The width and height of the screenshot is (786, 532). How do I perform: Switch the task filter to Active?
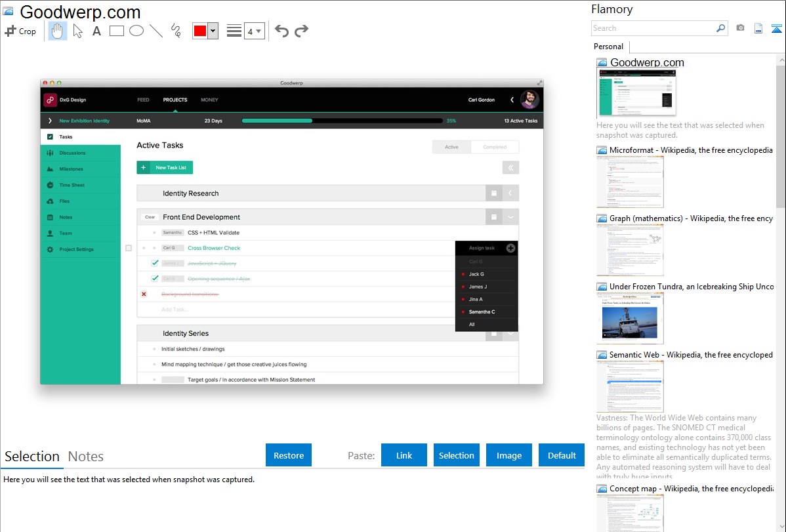[451, 147]
